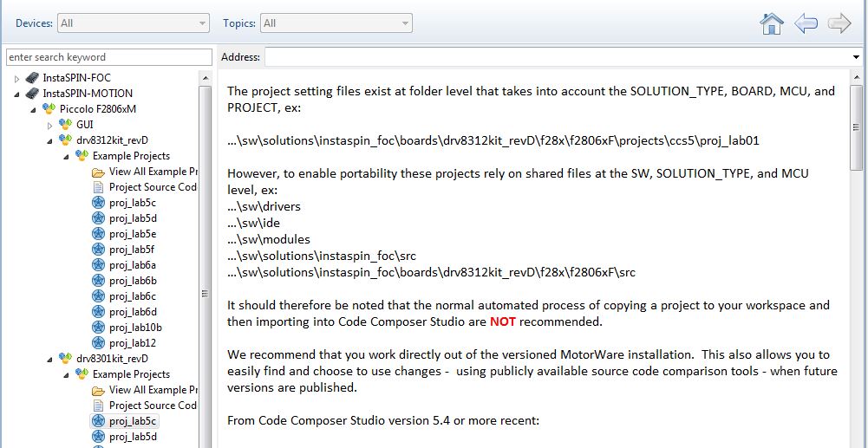Navigate back with the left arrow
This screenshot has height=448, width=868.
pyautogui.click(x=806, y=23)
